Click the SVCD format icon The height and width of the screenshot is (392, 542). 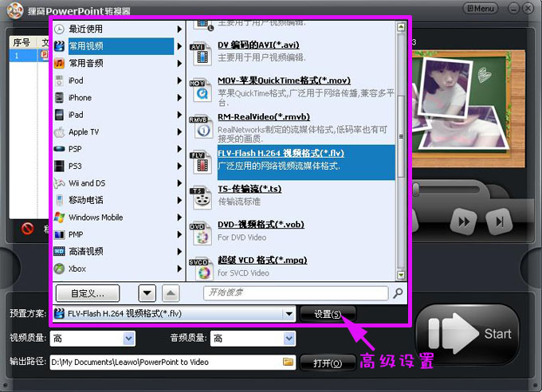[201, 269]
